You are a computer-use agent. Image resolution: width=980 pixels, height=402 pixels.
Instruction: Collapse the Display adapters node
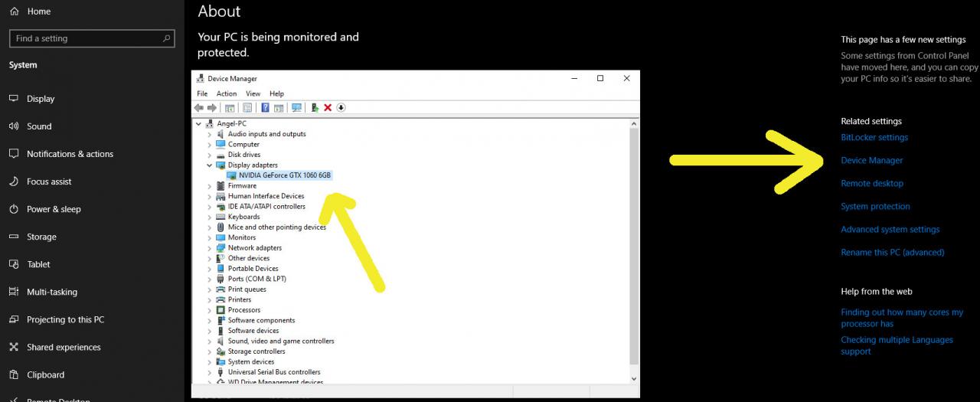[209, 165]
